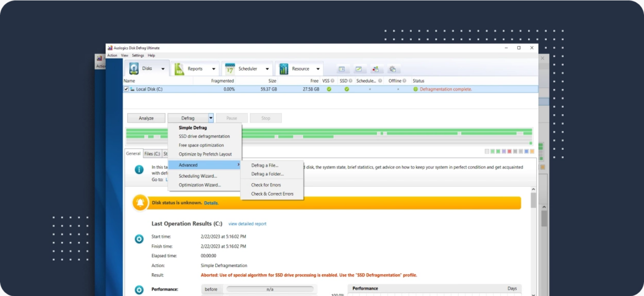The height and width of the screenshot is (296, 644).
Task: Click the orange bell alert icon
Action: (140, 202)
